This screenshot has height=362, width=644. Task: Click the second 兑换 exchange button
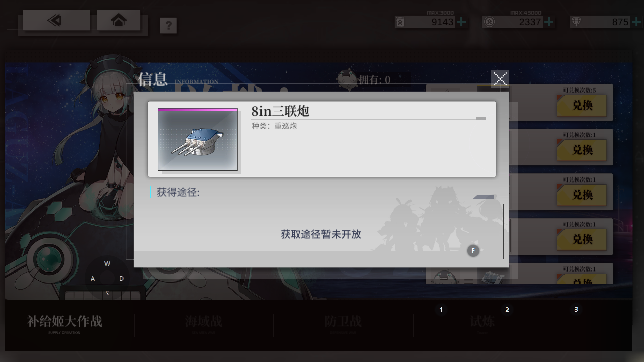tap(582, 150)
